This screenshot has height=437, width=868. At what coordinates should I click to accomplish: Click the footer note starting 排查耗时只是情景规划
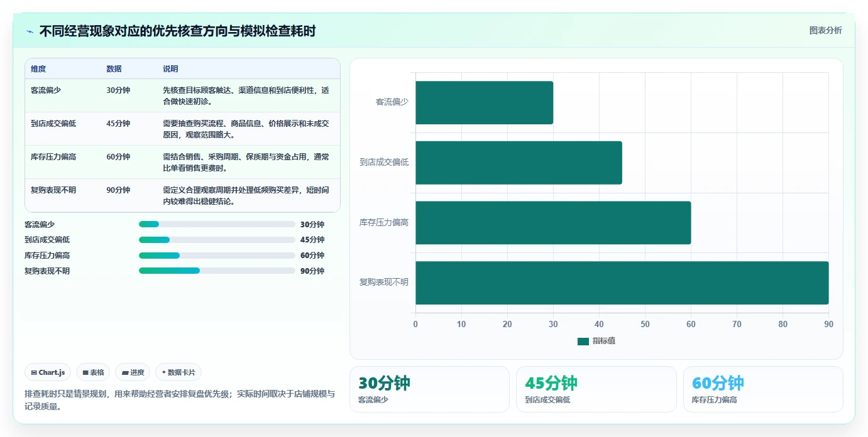pyautogui.click(x=180, y=400)
